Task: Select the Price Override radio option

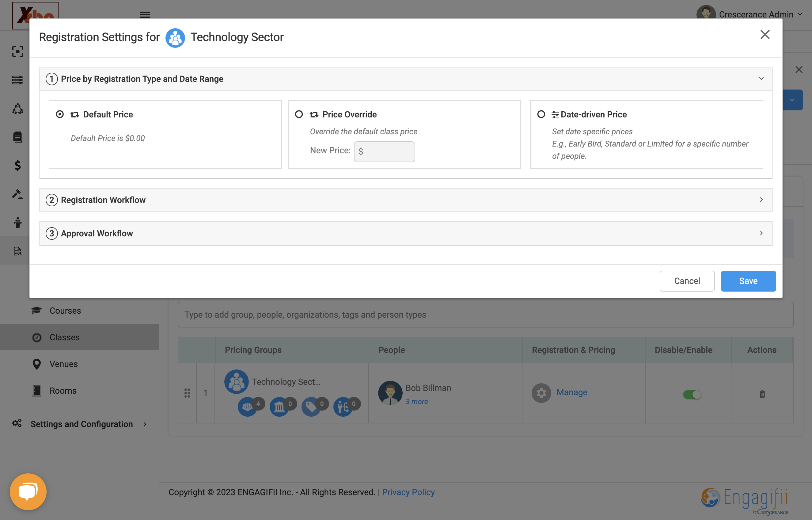Action: [x=299, y=114]
